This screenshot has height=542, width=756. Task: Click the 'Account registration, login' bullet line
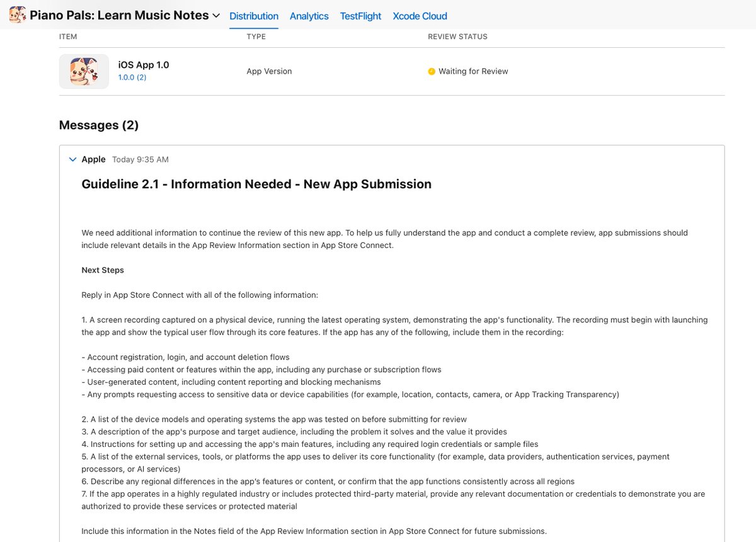coord(185,357)
